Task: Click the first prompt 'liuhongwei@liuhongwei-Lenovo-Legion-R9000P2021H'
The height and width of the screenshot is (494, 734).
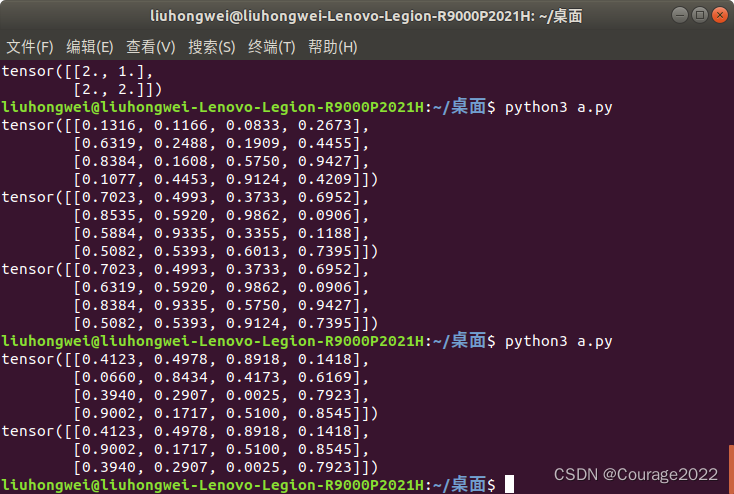Action: (213, 107)
